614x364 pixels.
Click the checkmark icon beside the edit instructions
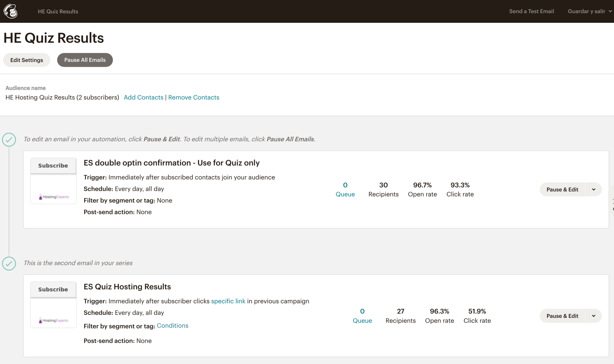pyautogui.click(x=9, y=140)
